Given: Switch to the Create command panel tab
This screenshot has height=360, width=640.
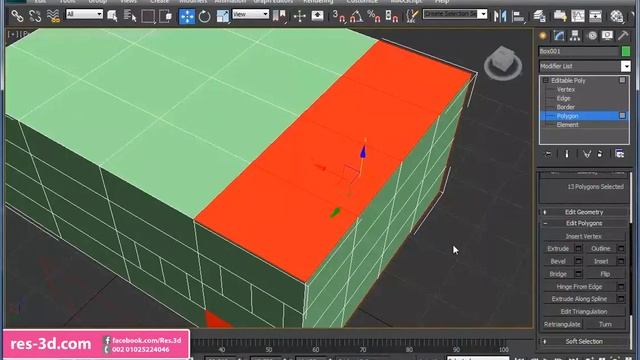Looking at the screenshot, I should pos(543,36).
